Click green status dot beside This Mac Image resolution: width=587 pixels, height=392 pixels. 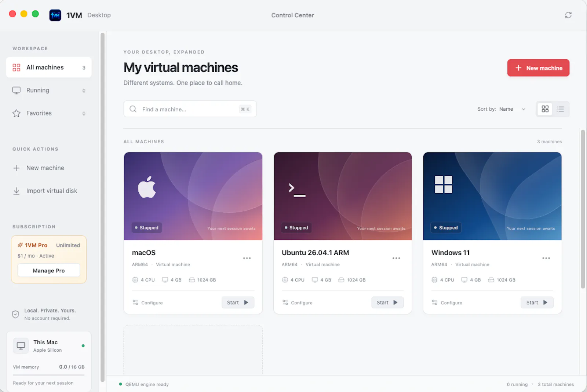pos(83,346)
